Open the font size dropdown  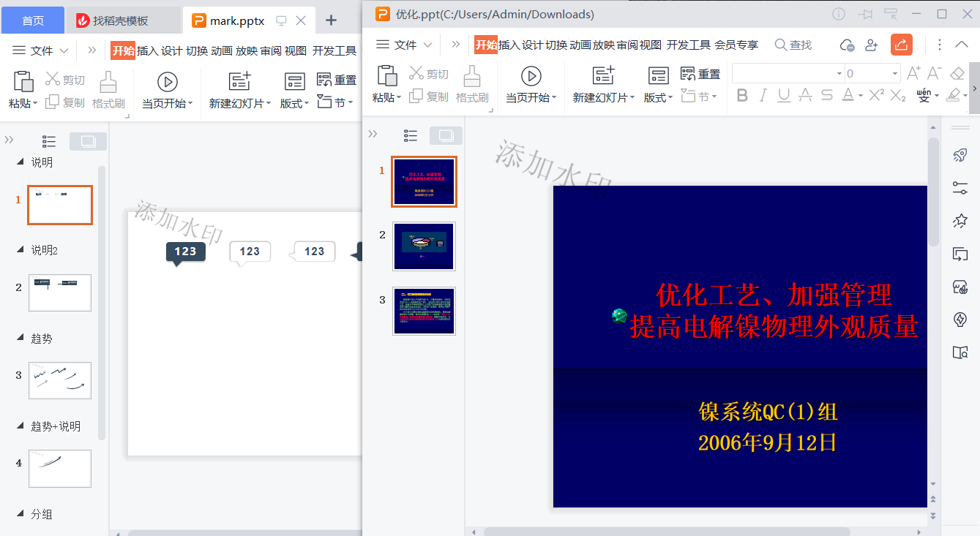coord(894,73)
